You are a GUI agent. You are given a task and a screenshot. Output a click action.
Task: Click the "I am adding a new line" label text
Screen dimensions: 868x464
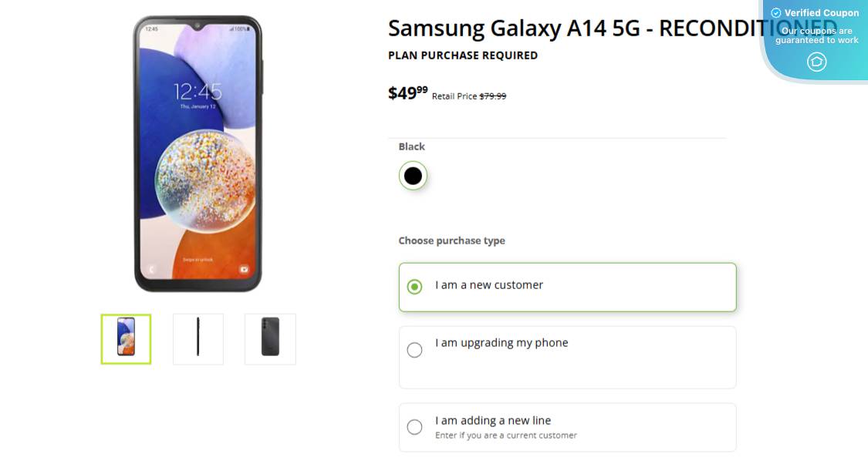(x=493, y=421)
